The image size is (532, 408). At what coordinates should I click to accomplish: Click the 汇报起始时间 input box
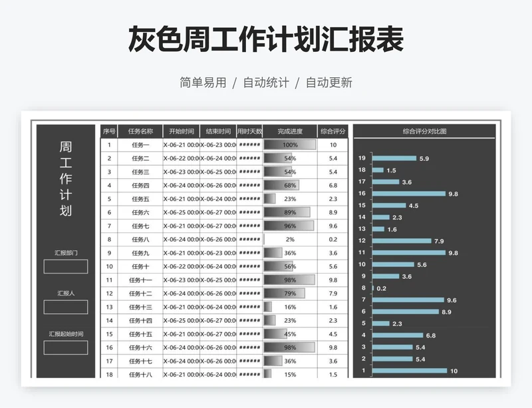click(x=65, y=347)
